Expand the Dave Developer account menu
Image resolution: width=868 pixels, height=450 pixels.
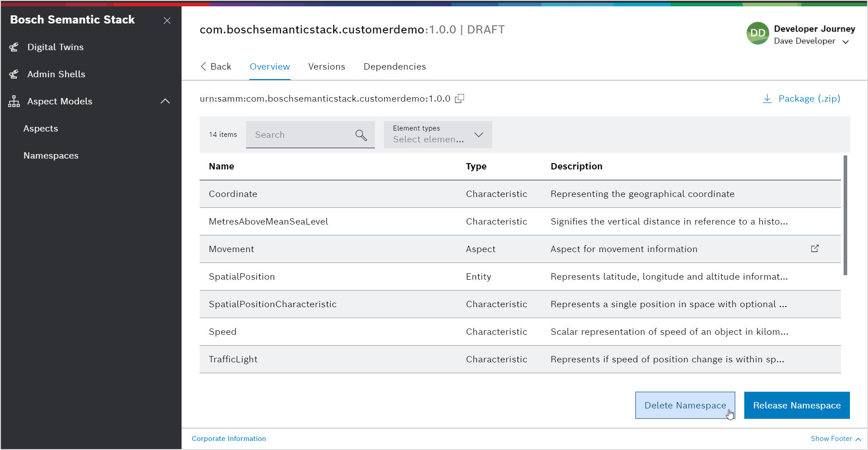(x=845, y=42)
